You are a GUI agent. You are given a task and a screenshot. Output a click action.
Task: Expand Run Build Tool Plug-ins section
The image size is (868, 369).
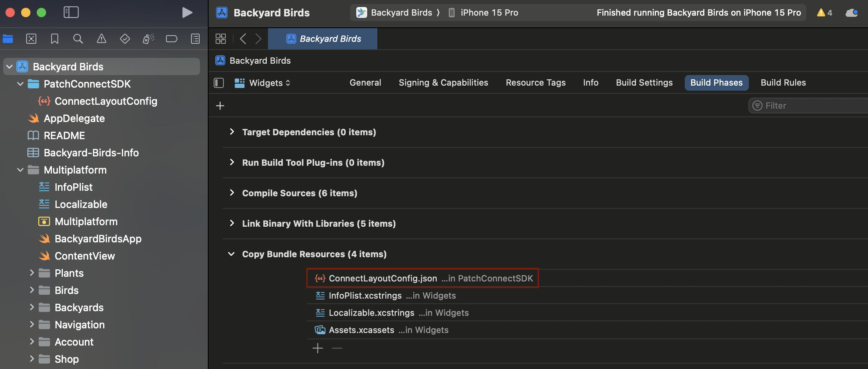pos(232,162)
